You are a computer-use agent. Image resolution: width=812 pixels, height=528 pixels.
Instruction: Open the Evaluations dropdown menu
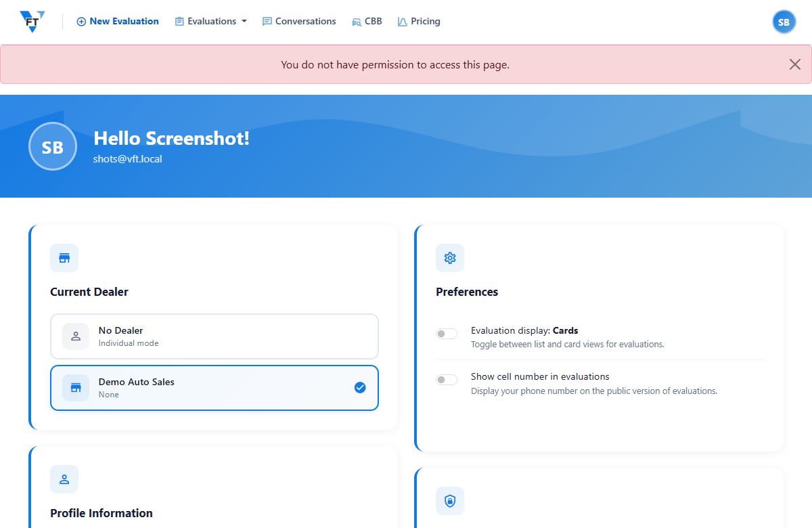click(x=210, y=22)
